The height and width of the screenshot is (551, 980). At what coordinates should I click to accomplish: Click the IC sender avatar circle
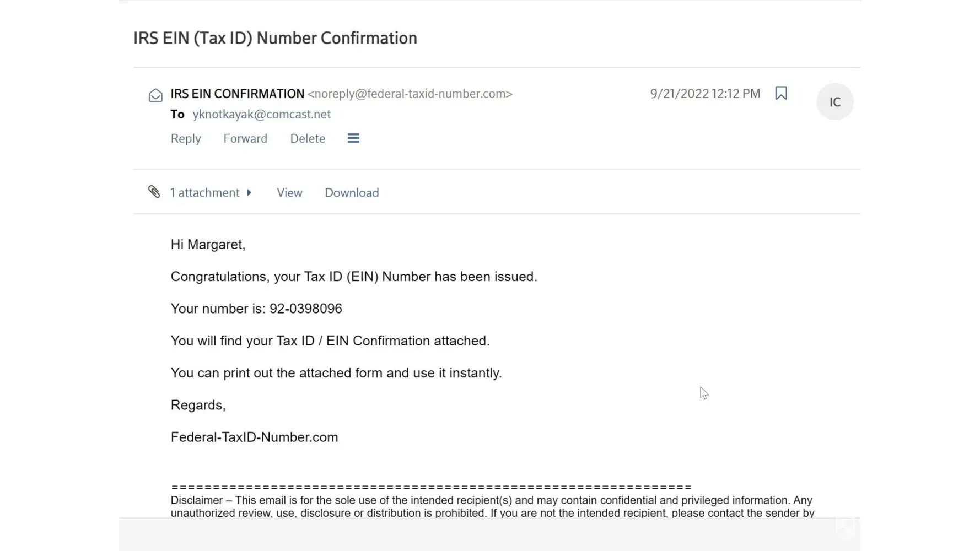834,102
